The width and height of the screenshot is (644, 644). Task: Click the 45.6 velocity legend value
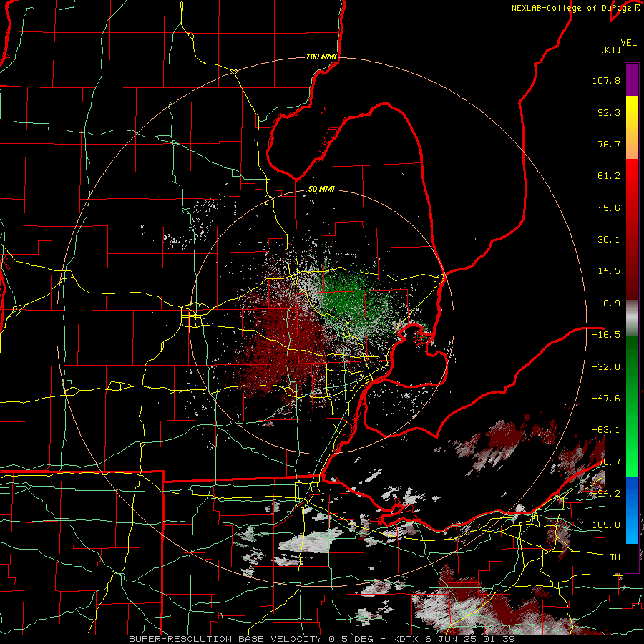[x=609, y=208]
